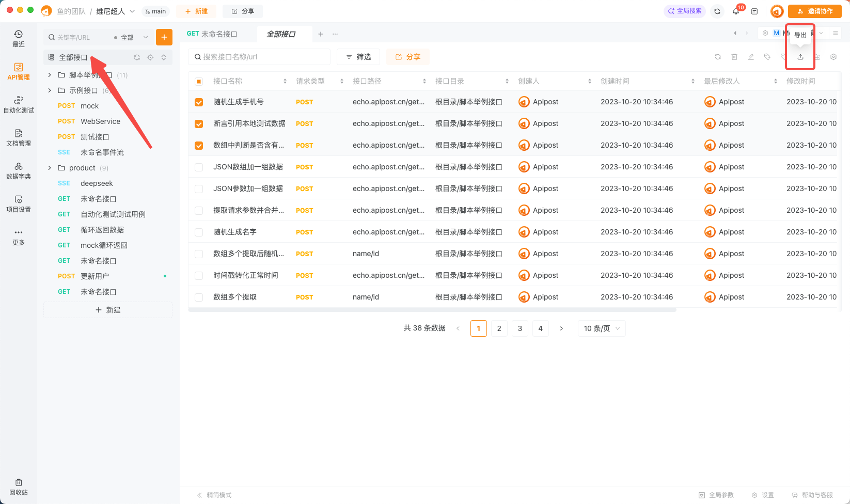
Task: Open 数据字典 from the sidebar
Action: pos(18,170)
